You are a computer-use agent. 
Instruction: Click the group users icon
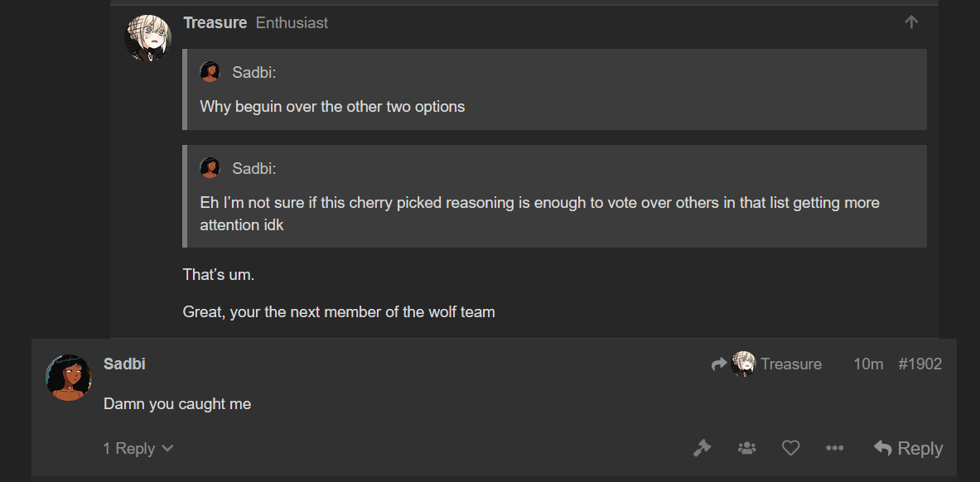(747, 448)
